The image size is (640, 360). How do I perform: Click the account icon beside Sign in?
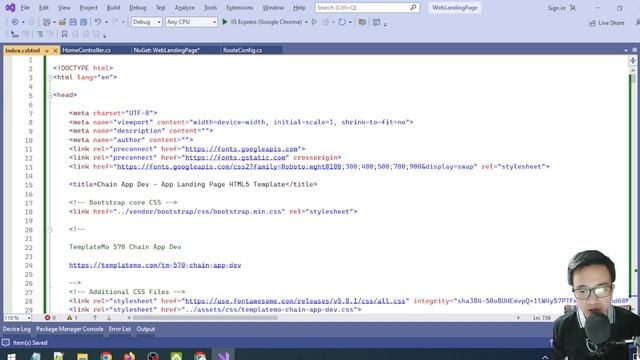tap(573, 8)
